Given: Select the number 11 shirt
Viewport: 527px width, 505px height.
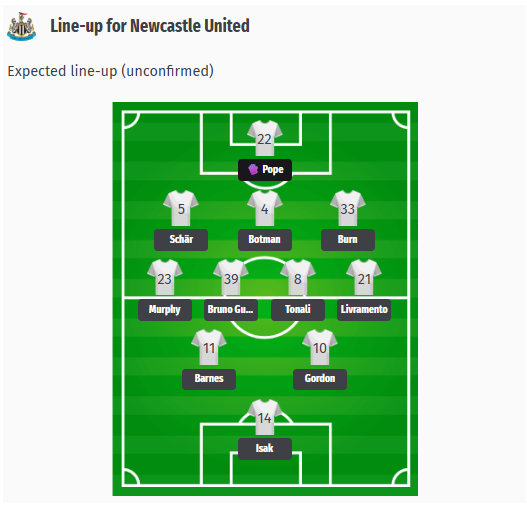Looking at the screenshot, I should pyautogui.click(x=209, y=347).
